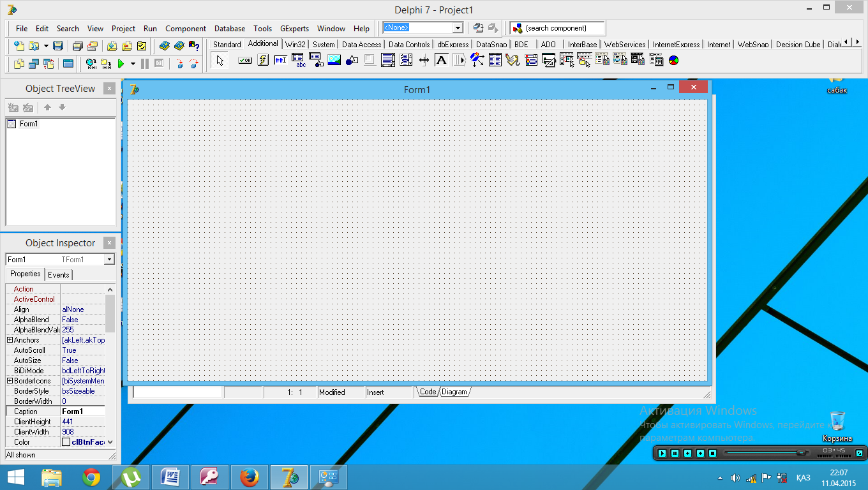The image size is (868, 490).
Task: Select the MaskEdit component icon
Action: [x=281, y=61]
